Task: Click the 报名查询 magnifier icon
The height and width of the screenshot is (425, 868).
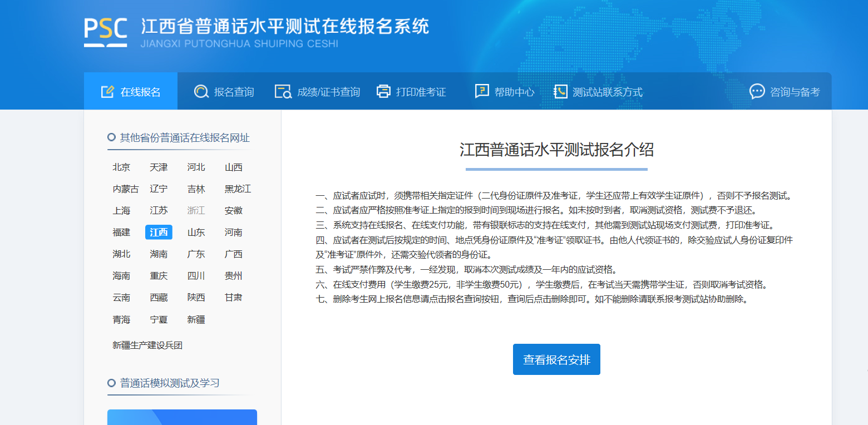Action: (201, 92)
